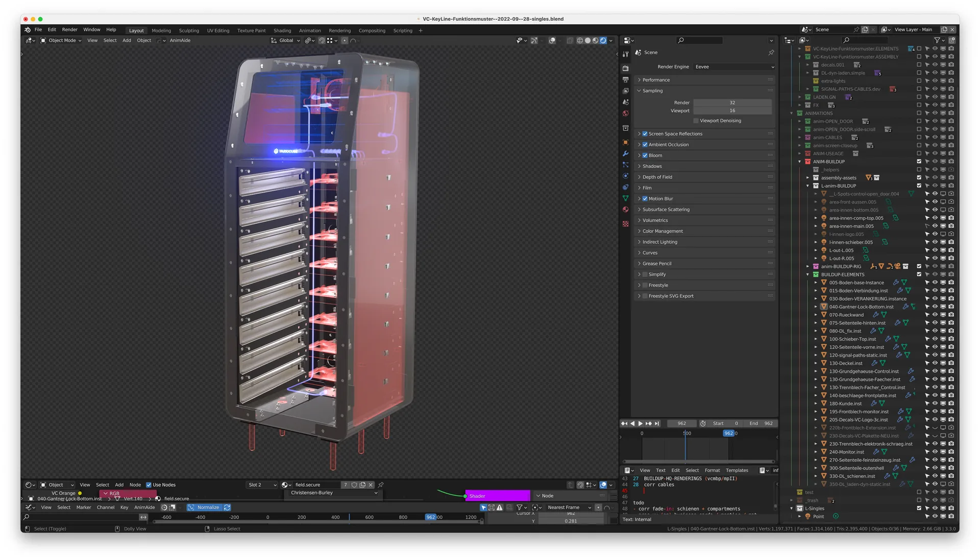Open the File menu
Screen dimensions: 980x560
[x=38, y=30]
